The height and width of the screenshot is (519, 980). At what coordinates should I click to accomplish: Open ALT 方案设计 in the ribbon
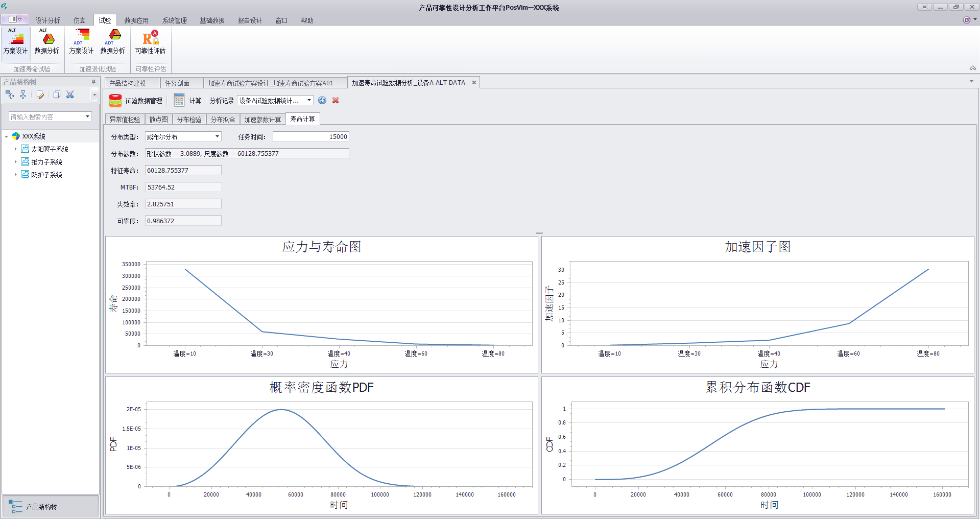point(15,41)
